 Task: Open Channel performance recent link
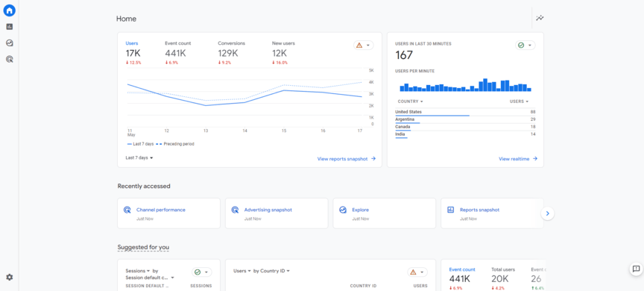[x=160, y=210]
